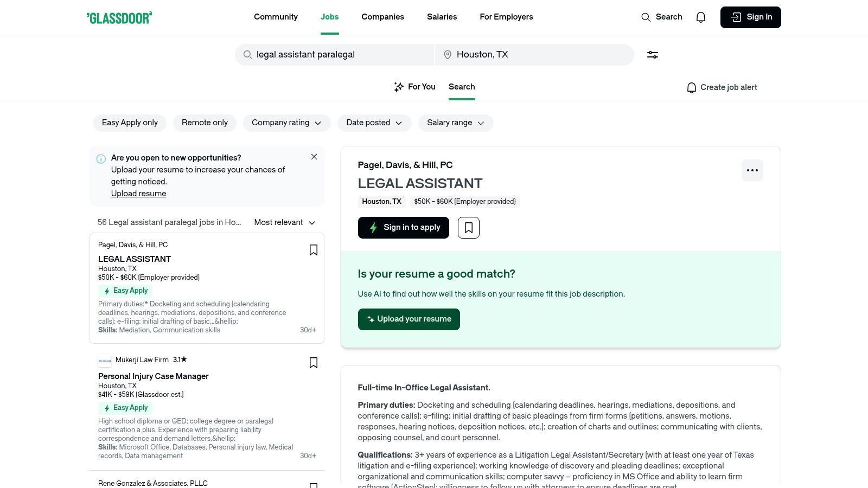Open the filters icon beside the location field

[653, 54]
